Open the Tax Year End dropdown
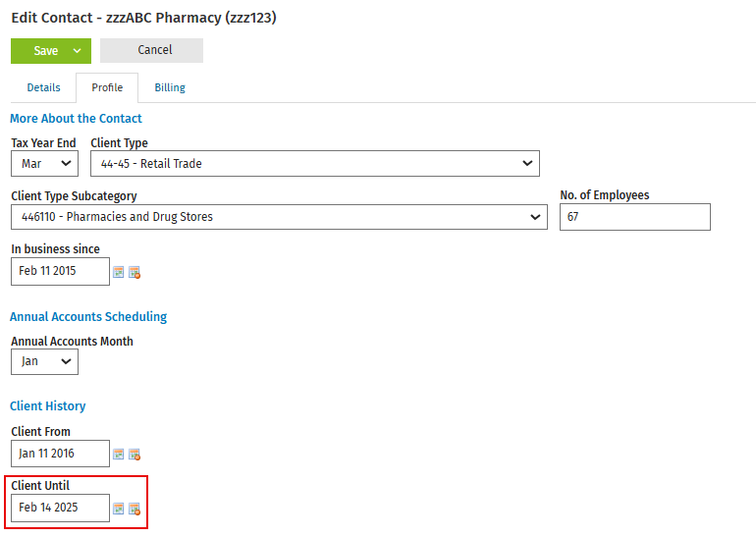This screenshot has width=756, height=537. coord(44,163)
